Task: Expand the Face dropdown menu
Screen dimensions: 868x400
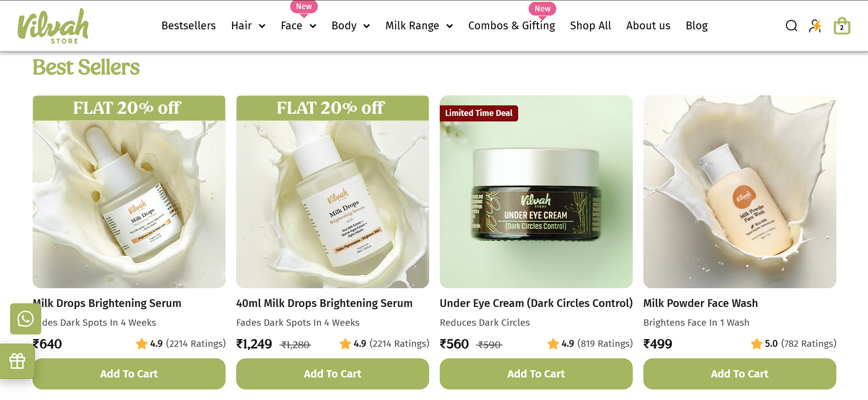Action: 299,26
